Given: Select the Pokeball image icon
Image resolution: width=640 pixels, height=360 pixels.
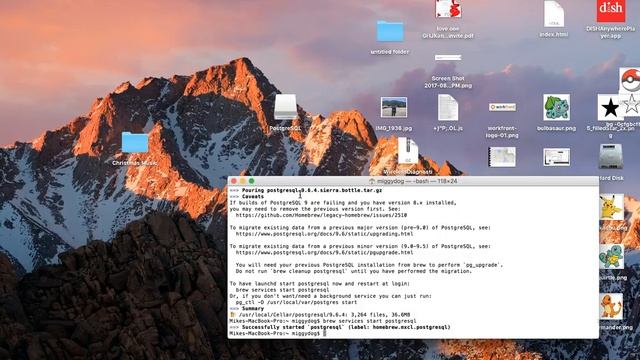Looking at the screenshot, I should (x=630, y=80).
